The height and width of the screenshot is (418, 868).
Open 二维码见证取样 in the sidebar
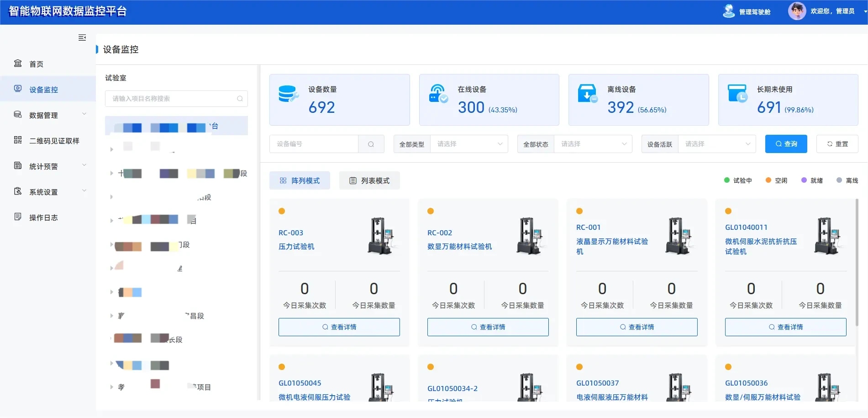(48, 141)
